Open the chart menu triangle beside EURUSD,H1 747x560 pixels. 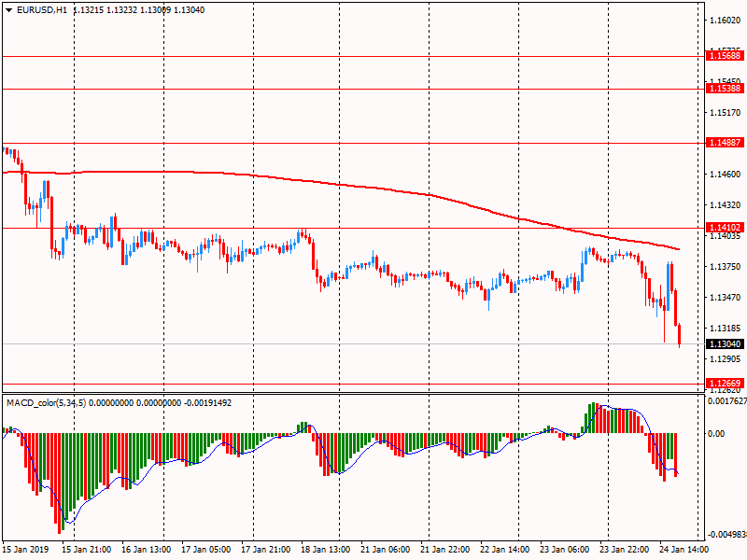[8, 10]
